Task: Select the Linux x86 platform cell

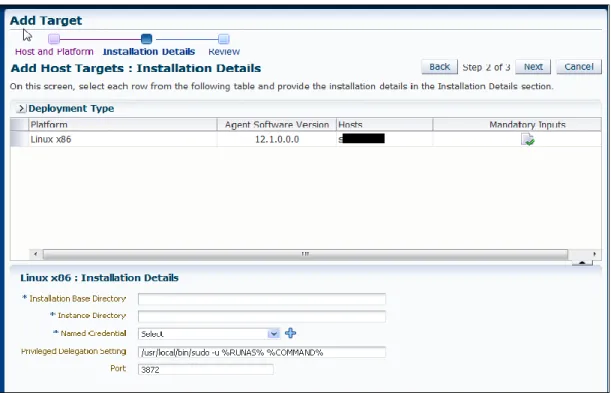Action: [x=123, y=139]
